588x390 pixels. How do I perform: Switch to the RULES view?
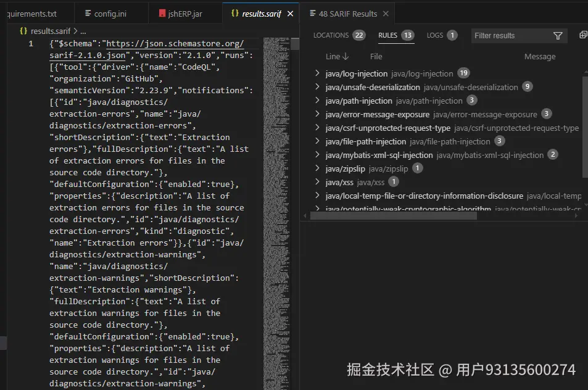395,35
